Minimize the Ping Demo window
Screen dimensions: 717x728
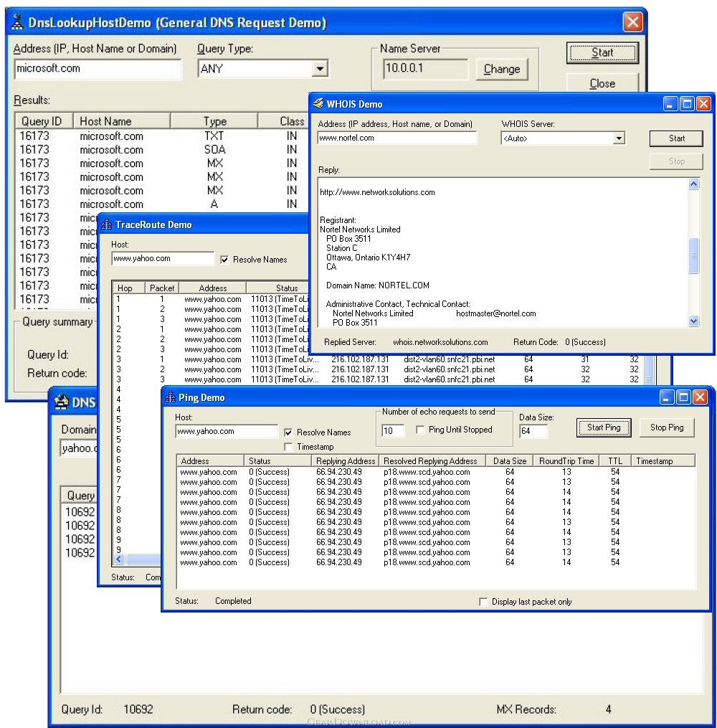click(666, 397)
